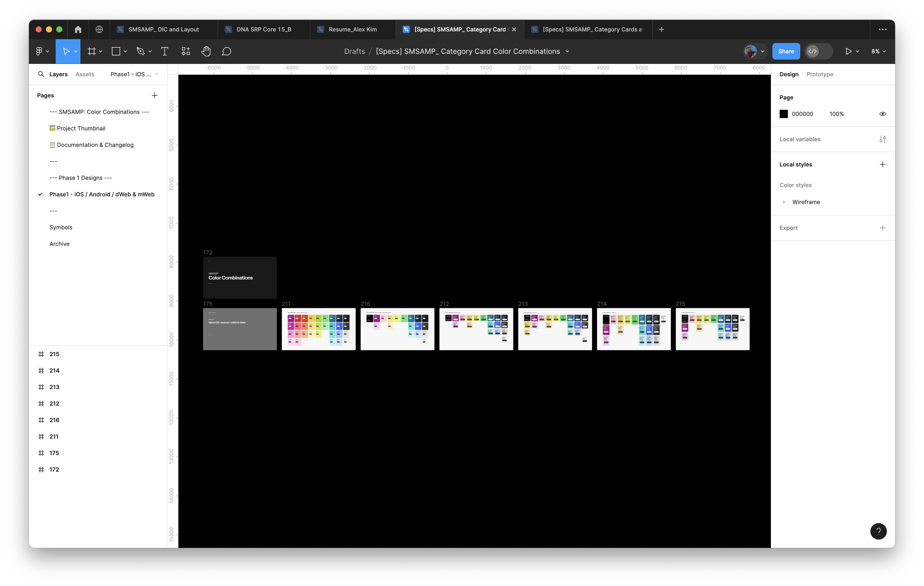Screen dimensions: 924x586
Task: Select the Rectangle shape tool
Action: tap(116, 51)
